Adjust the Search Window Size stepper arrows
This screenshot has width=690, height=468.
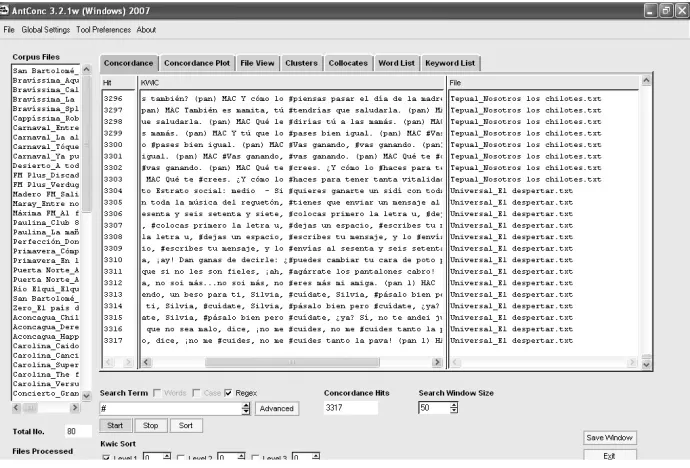coord(454,408)
